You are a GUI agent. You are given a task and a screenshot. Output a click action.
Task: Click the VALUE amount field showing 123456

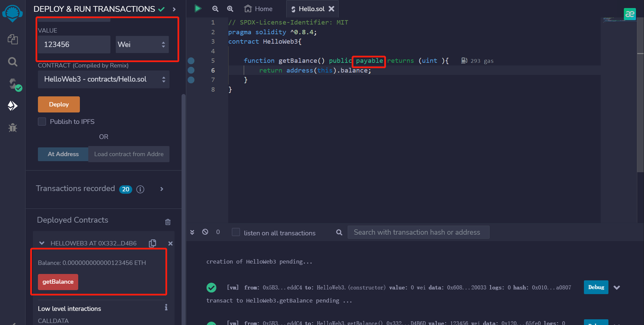(74, 44)
